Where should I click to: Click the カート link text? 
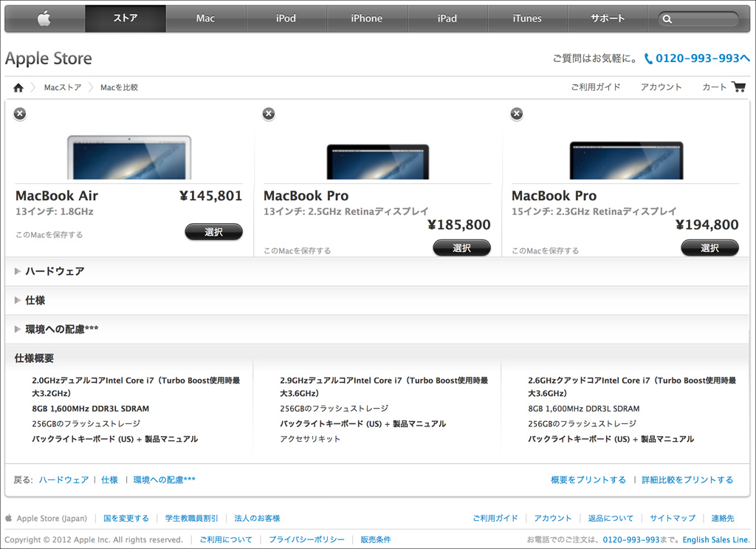click(715, 87)
